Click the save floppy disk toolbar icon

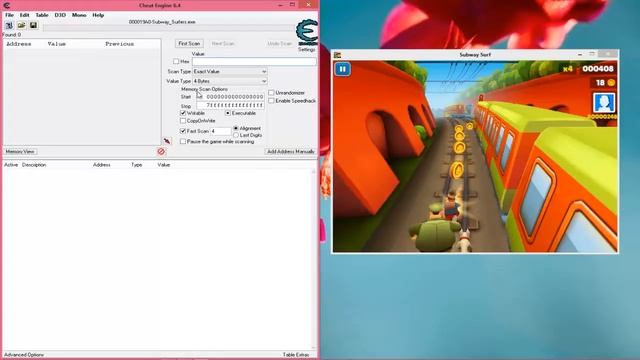[33, 25]
